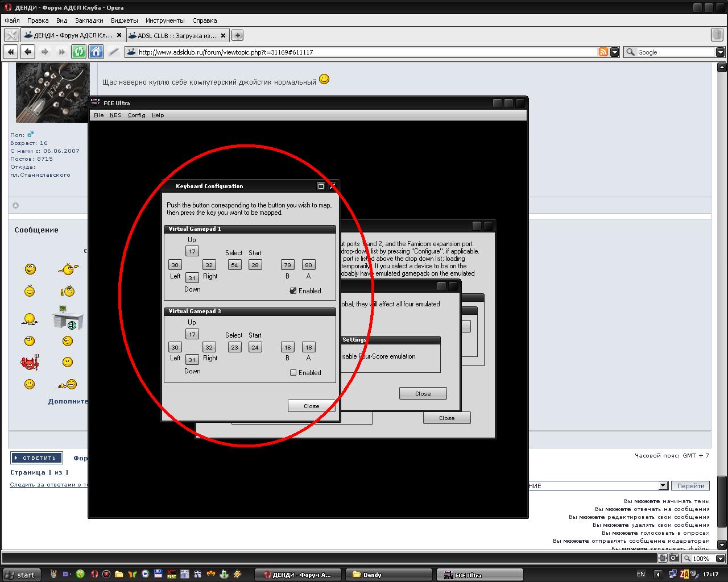Close the ADSL CLUB tab with its X
728x582 pixels.
[224, 35]
